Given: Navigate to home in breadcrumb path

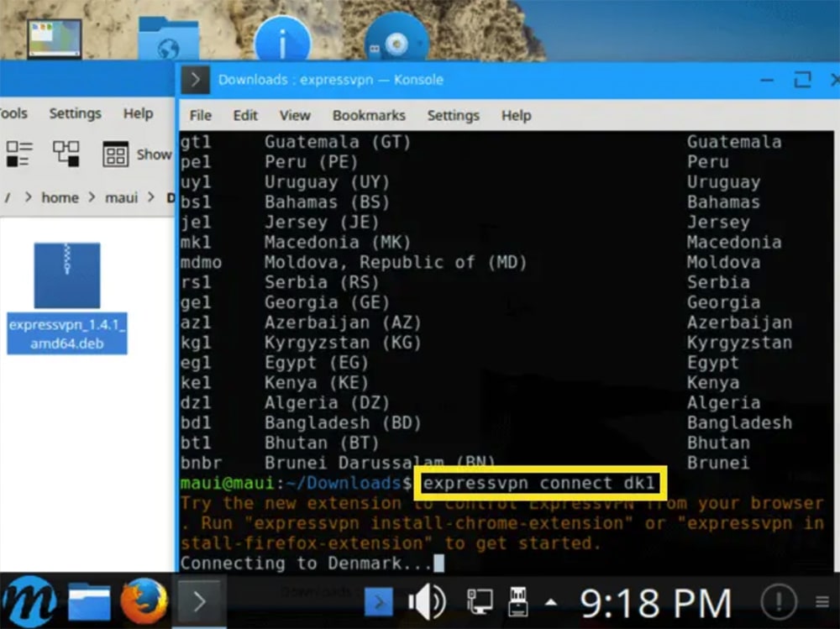Looking at the screenshot, I should [x=60, y=197].
